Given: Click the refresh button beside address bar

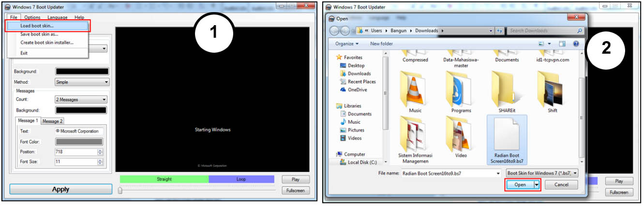Looking at the screenshot, I should coord(499,30).
